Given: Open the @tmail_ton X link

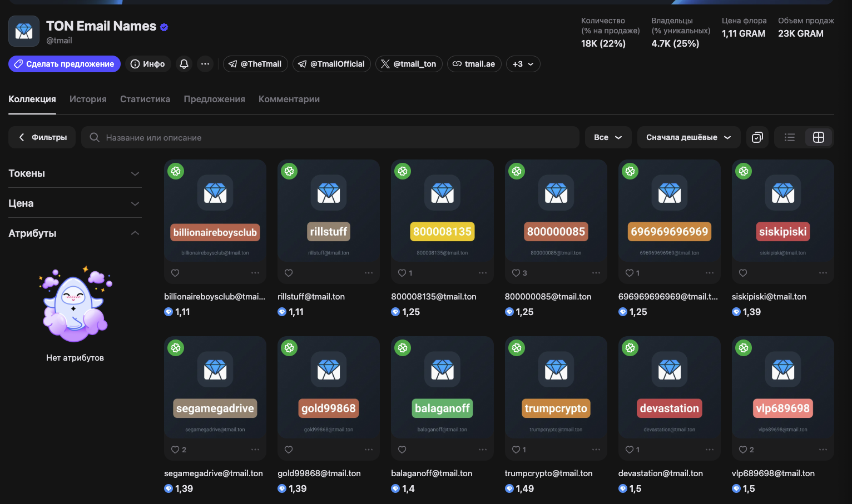Looking at the screenshot, I should click(409, 64).
